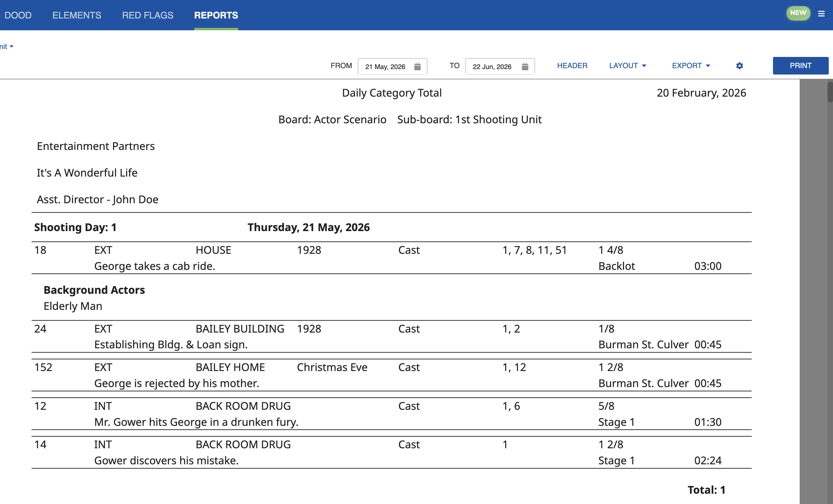Expand the EXPORT dropdown

tap(691, 65)
